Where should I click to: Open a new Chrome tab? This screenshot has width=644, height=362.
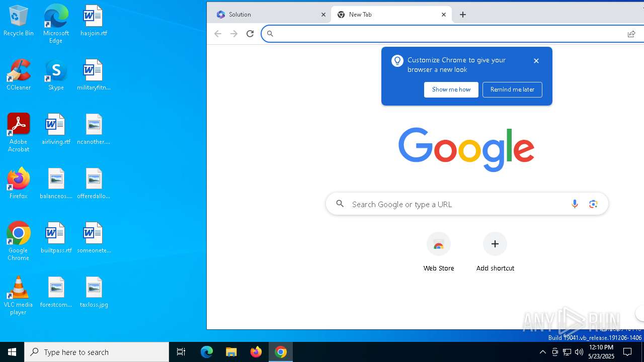(x=463, y=15)
